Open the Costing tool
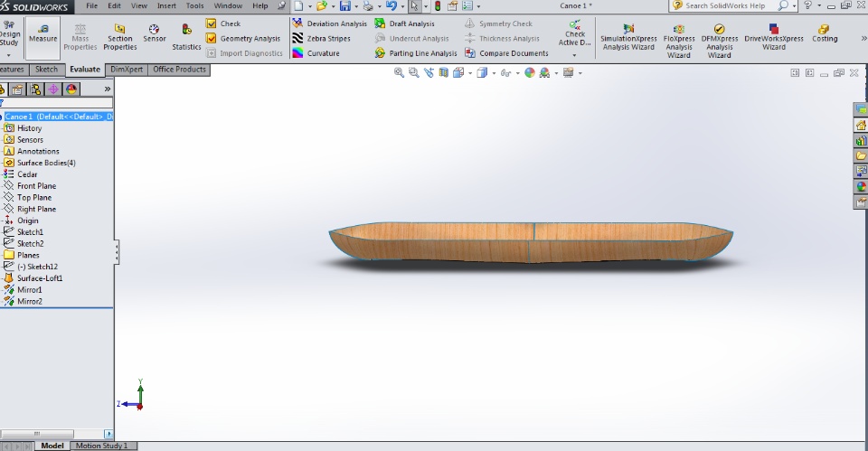 click(825, 33)
